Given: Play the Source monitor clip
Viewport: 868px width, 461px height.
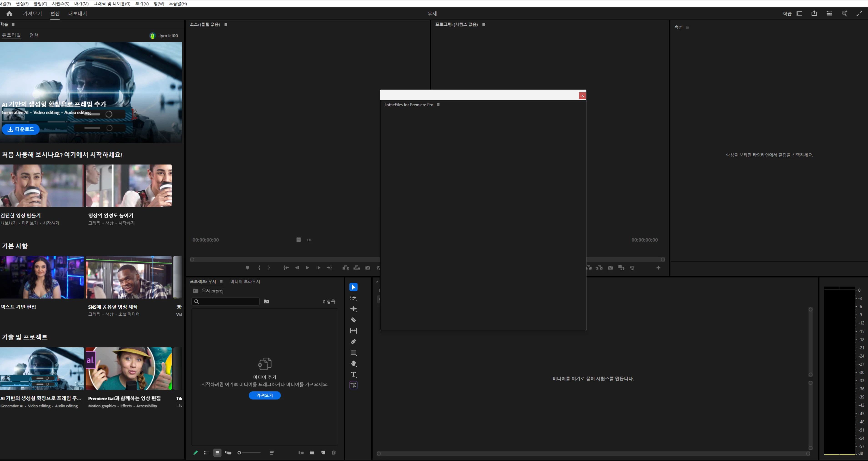Looking at the screenshot, I should 307,268.
